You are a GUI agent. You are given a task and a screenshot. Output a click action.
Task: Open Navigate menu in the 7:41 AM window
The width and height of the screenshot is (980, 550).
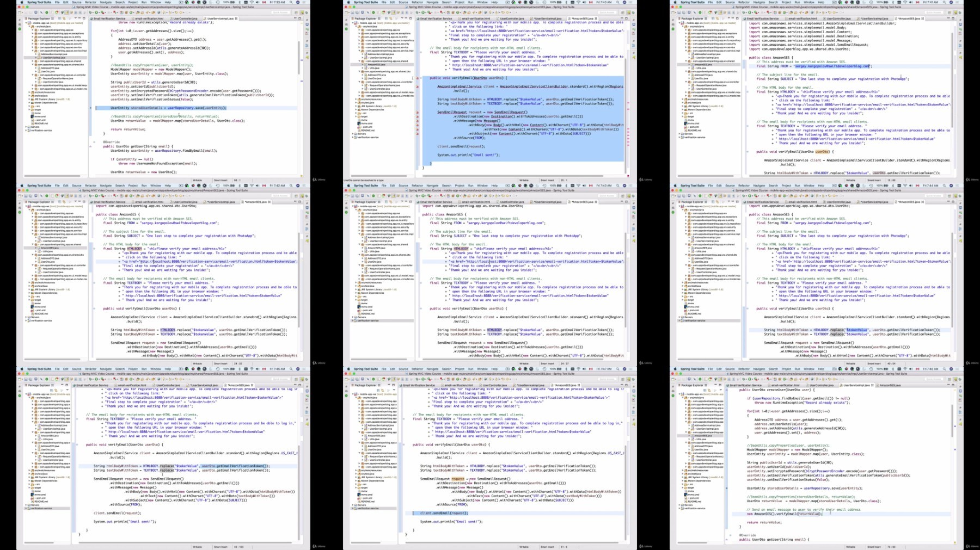tap(759, 2)
